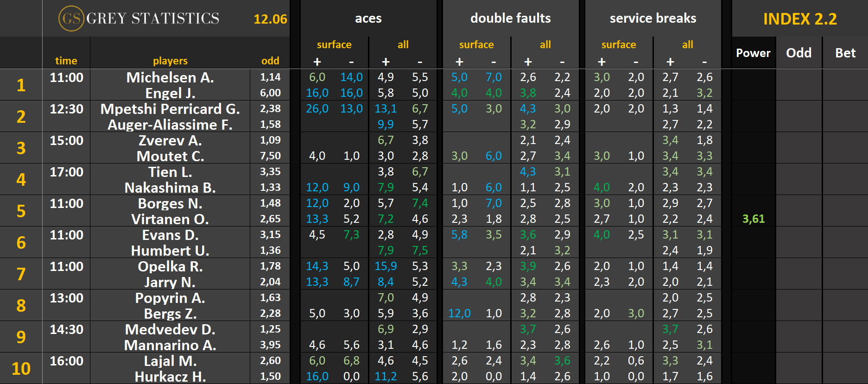Screen dimensions: 868x384
Task: Click player name Popyrin A.
Action: point(170,298)
